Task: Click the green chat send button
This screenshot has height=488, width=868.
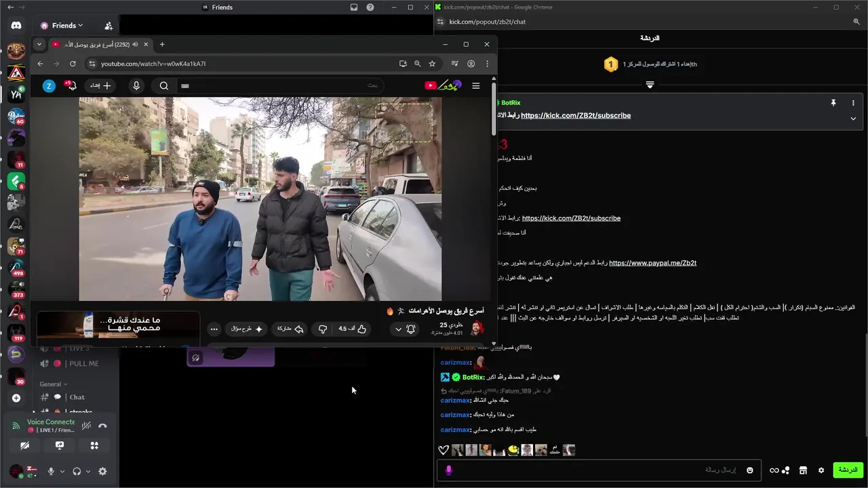Action: (x=848, y=470)
